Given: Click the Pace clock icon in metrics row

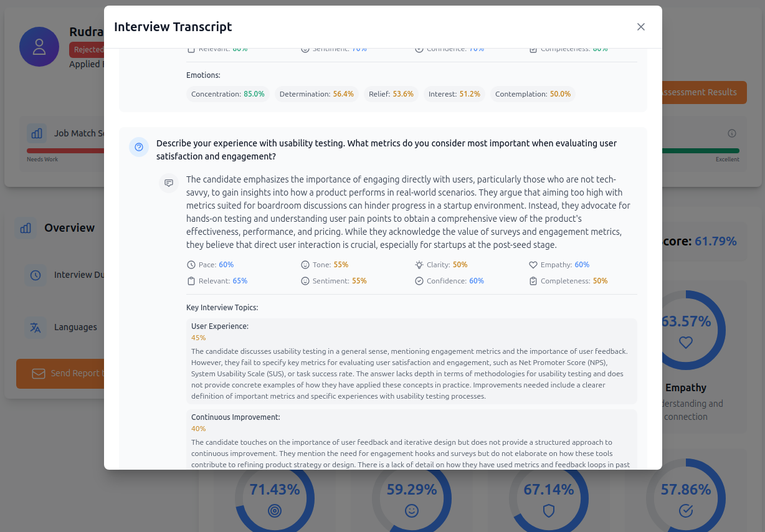Looking at the screenshot, I should (191, 264).
